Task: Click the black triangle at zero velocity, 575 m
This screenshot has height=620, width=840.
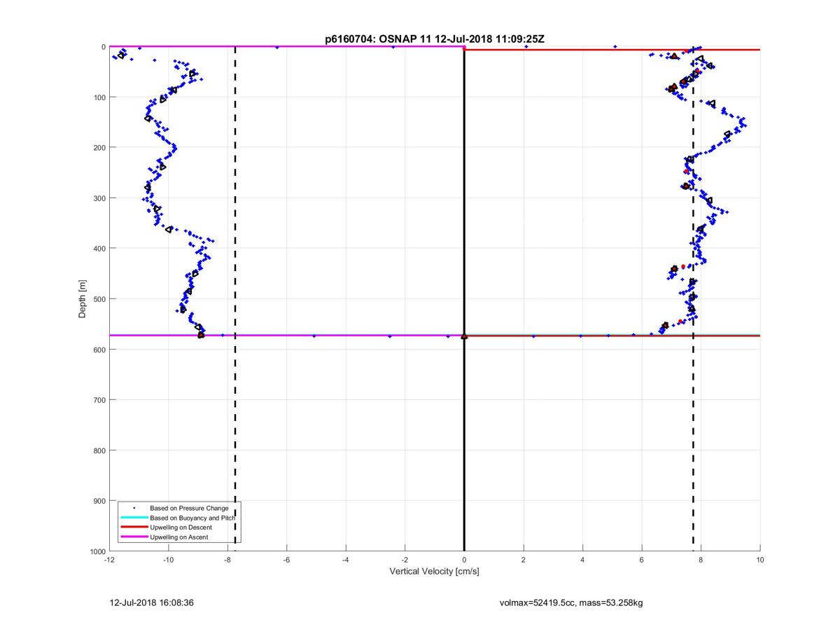Action: [x=464, y=336]
